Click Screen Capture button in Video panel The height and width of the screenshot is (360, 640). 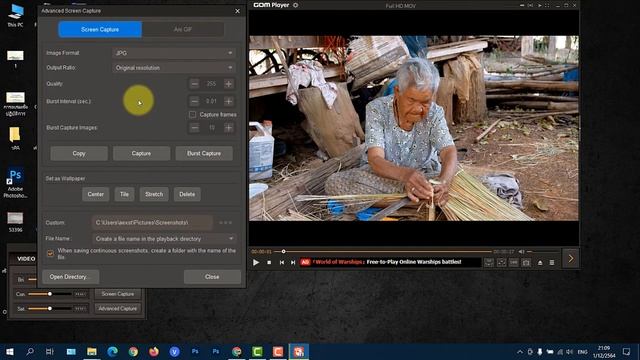pos(118,294)
